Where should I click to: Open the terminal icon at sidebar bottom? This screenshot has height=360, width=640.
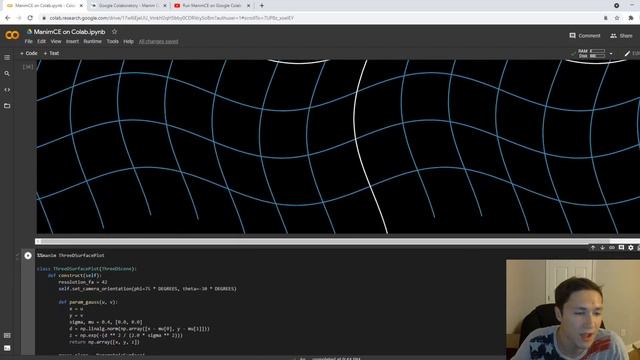point(7,348)
